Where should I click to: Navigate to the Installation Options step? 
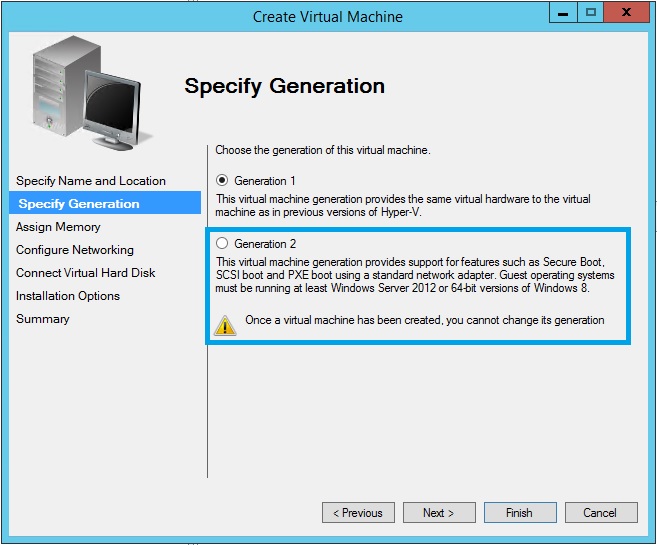pyautogui.click(x=68, y=296)
